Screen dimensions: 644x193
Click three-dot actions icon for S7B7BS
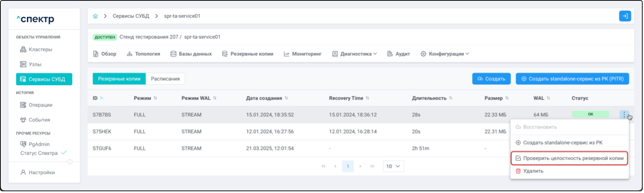[624, 115]
